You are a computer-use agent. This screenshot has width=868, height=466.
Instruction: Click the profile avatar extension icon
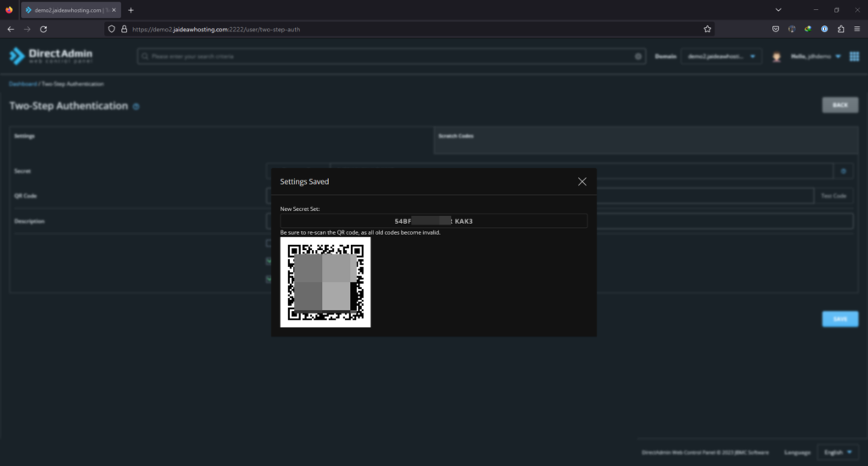[792, 30]
